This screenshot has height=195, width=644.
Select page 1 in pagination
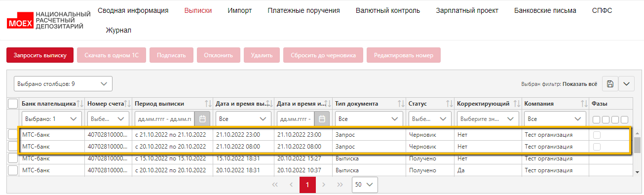coord(307,185)
